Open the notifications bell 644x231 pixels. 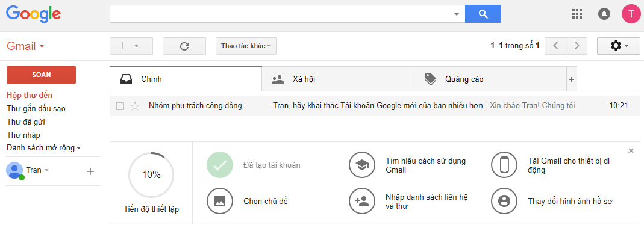[x=604, y=14]
